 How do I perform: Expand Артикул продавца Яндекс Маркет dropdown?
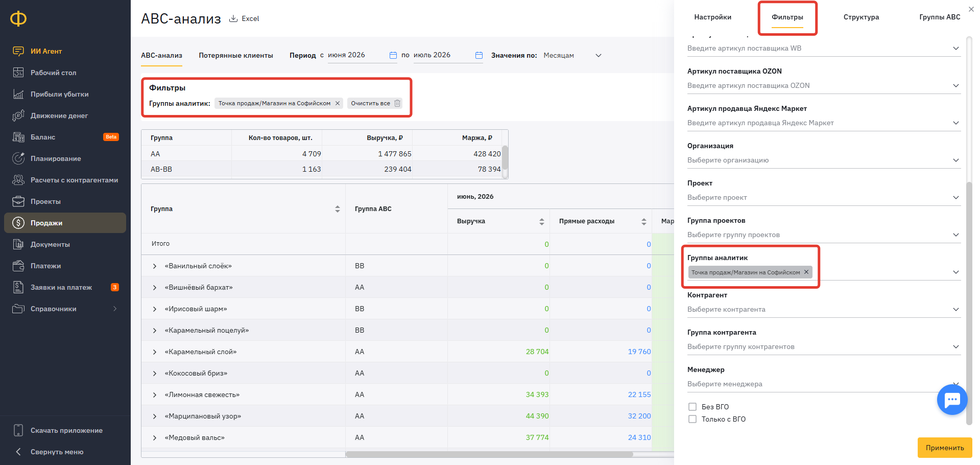tap(956, 123)
